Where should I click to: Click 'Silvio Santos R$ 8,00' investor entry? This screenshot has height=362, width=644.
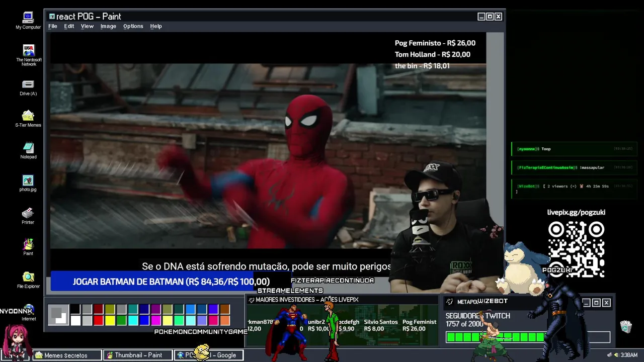pyautogui.click(x=381, y=325)
